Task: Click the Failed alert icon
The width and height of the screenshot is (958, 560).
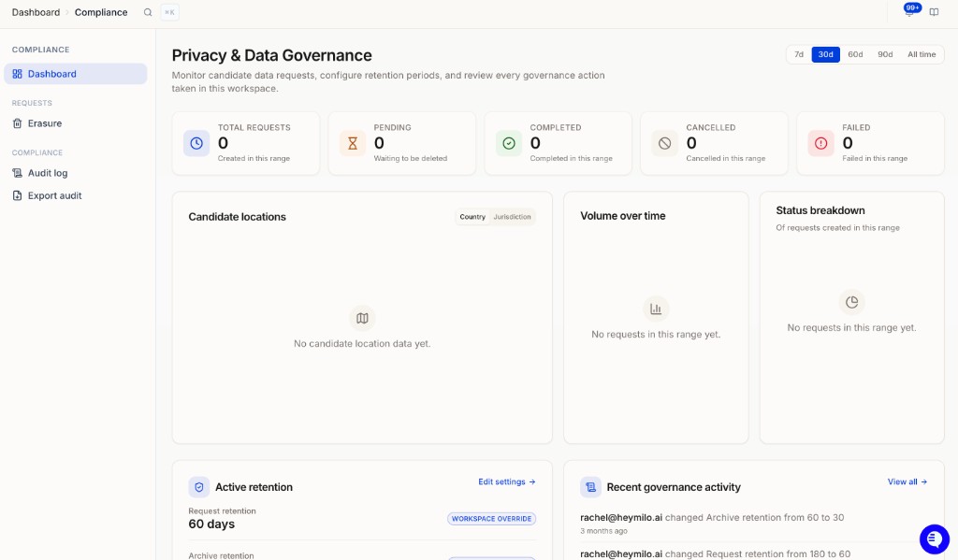Action: (x=821, y=143)
